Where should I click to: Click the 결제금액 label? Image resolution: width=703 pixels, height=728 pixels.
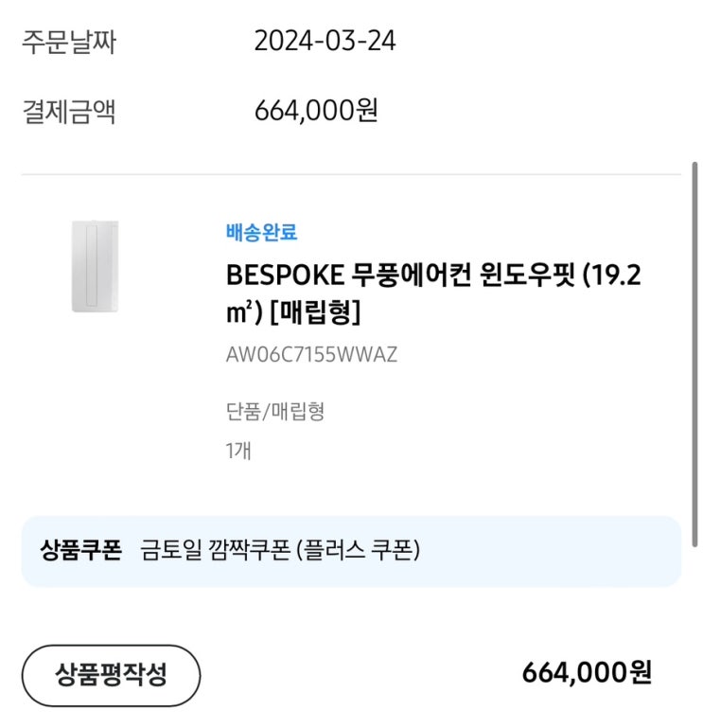pos(69,112)
